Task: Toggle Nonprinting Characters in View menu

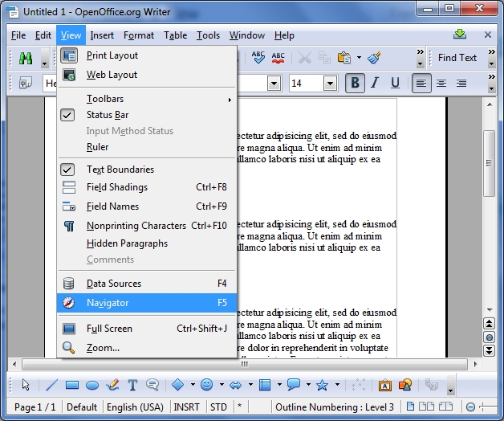Action: (x=147, y=226)
